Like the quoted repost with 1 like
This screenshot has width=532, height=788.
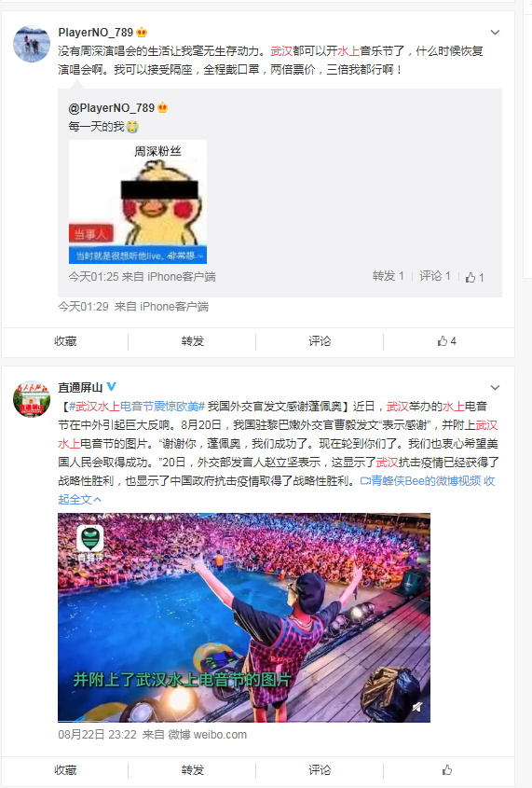click(x=475, y=277)
